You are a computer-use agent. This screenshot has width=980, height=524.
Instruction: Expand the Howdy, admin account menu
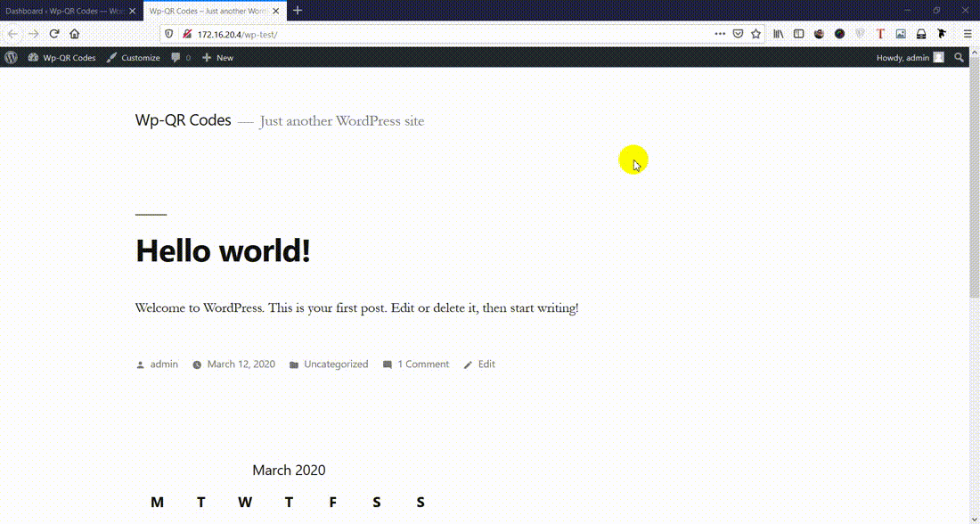tap(909, 57)
